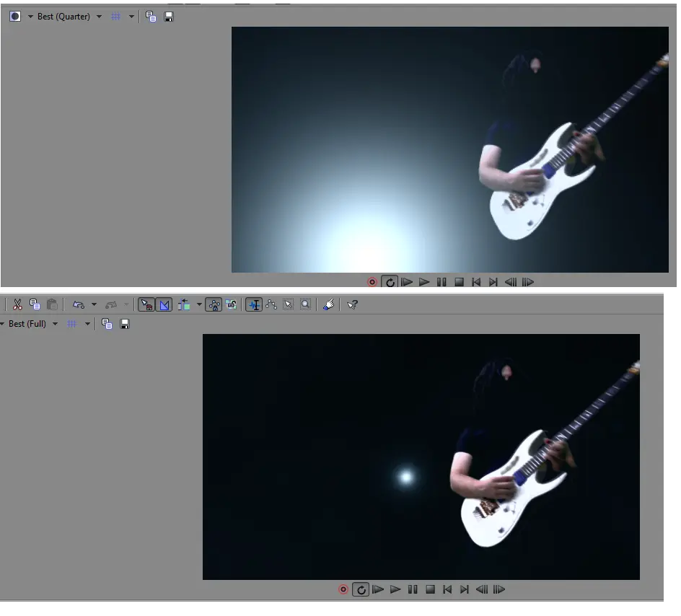Screen dimensions: 681x616
Task: Click the Best (Full) preview quality label
Action: point(27,324)
